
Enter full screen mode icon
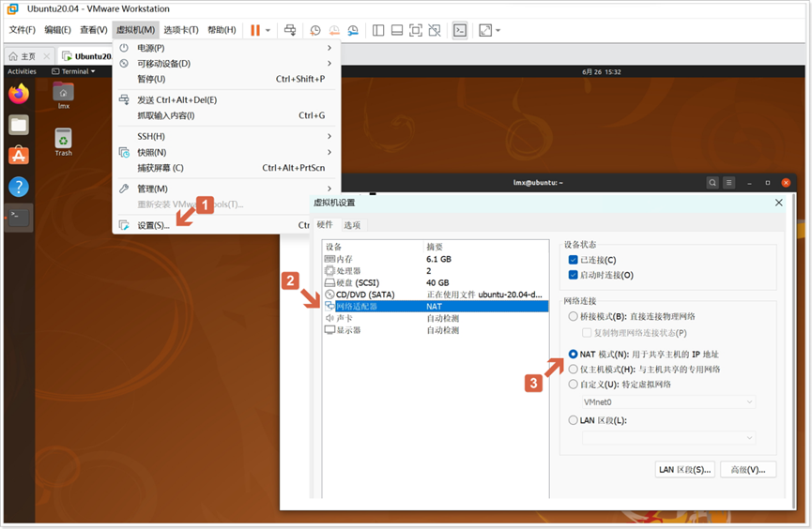pyautogui.click(x=415, y=31)
